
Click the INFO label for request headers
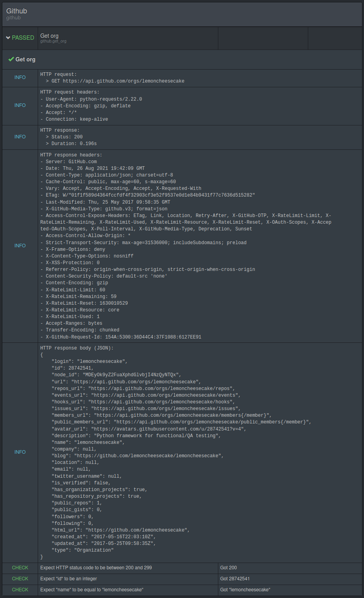click(20, 105)
